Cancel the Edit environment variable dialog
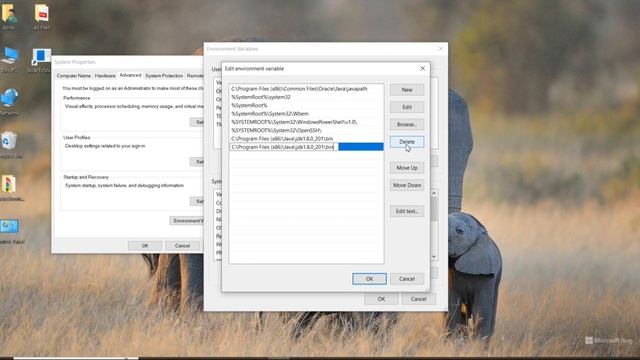The width and height of the screenshot is (640, 360). pos(407,279)
